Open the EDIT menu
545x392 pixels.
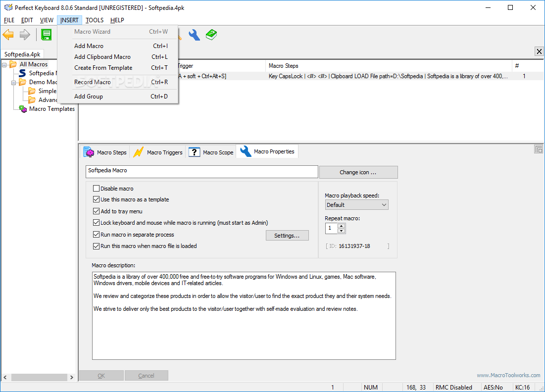click(x=27, y=20)
